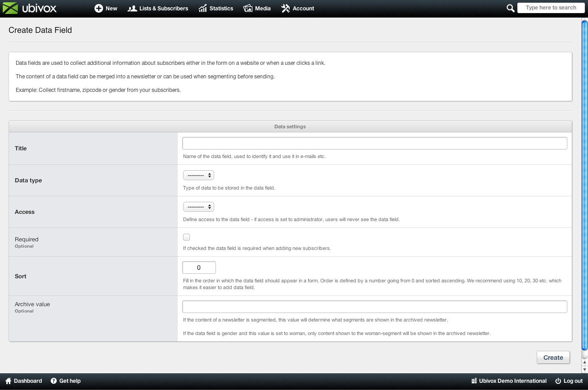This screenshot has width=588, height=390.
Task: Click the building icon by Ubivox Demo International
Action: point(474,381)
